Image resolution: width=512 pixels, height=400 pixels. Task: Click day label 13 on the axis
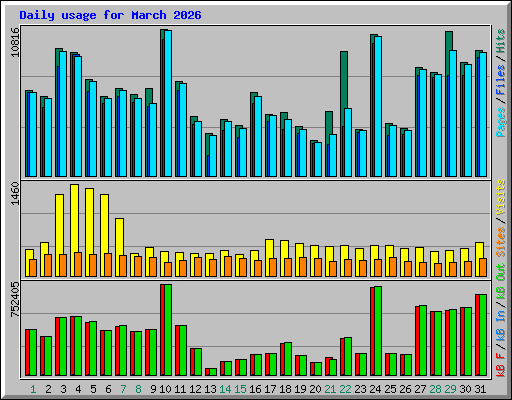pos(210,389)
